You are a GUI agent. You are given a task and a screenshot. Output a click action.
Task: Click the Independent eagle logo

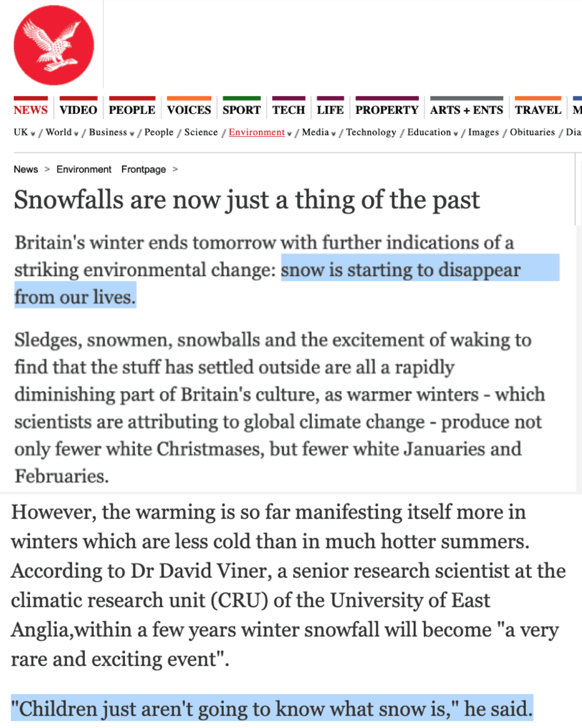54,45
